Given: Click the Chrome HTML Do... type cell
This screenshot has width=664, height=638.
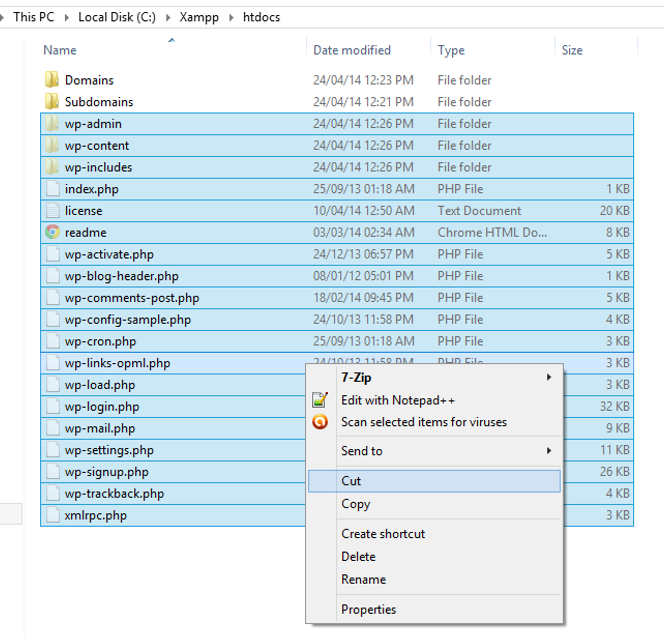Looking at the screenshot, I should click(492, 232).
